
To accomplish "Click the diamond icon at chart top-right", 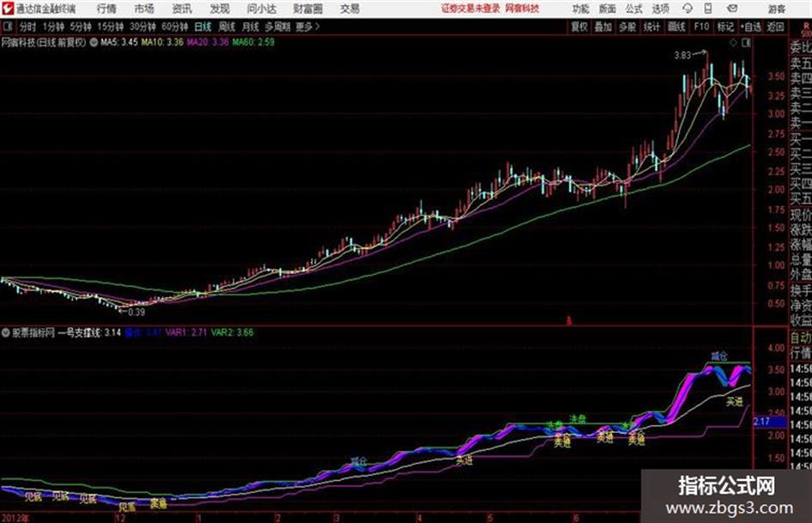I will click(733, 43).
